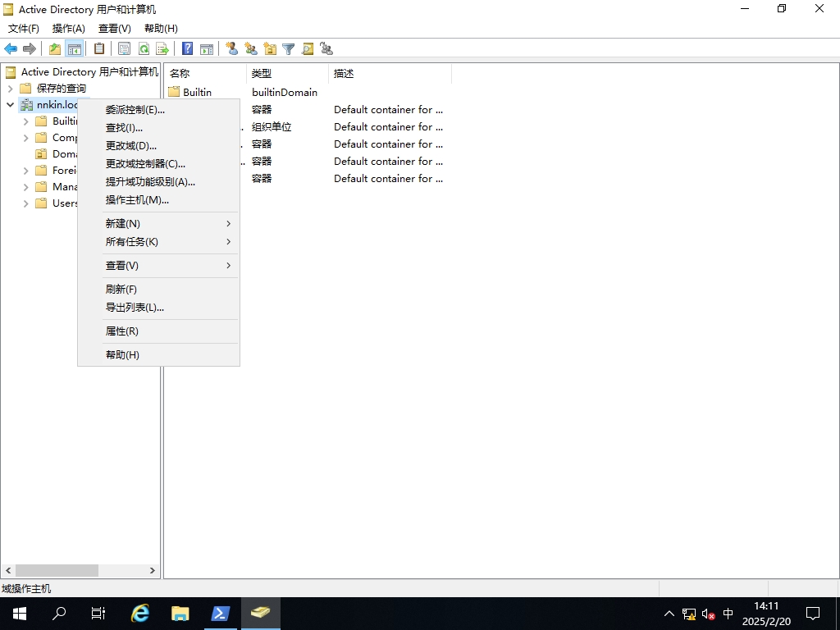Open the 操作(A) menu in menu bar

pyautogui.click(x=69, y=29)
